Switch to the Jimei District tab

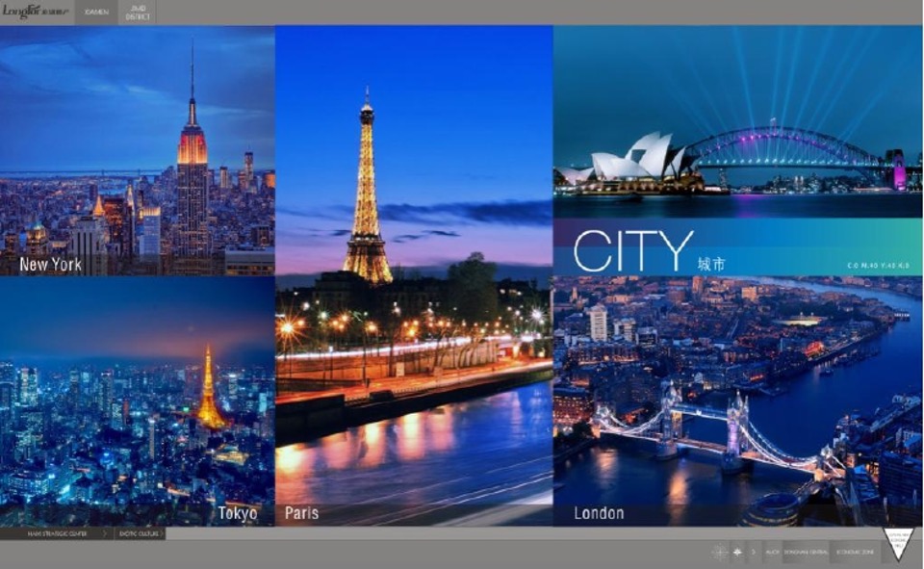(x=139, y=12)
